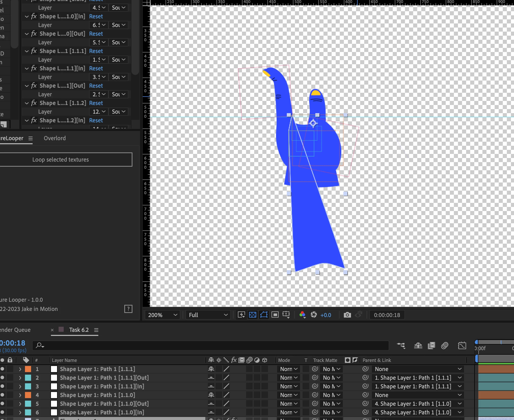Expand layer 2 [1.1.1][Out] properties
The height and width of the screenshot is (420, 514).
(x=20, y=378)
